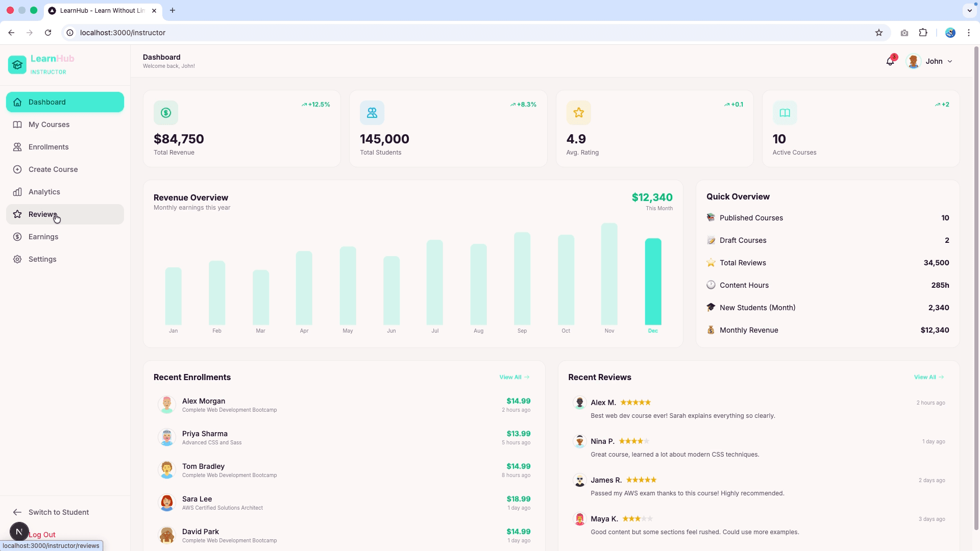Screen dimensions: 980x551
Task: Go to Analytics in the sidebar
Action: click(65, 192)
